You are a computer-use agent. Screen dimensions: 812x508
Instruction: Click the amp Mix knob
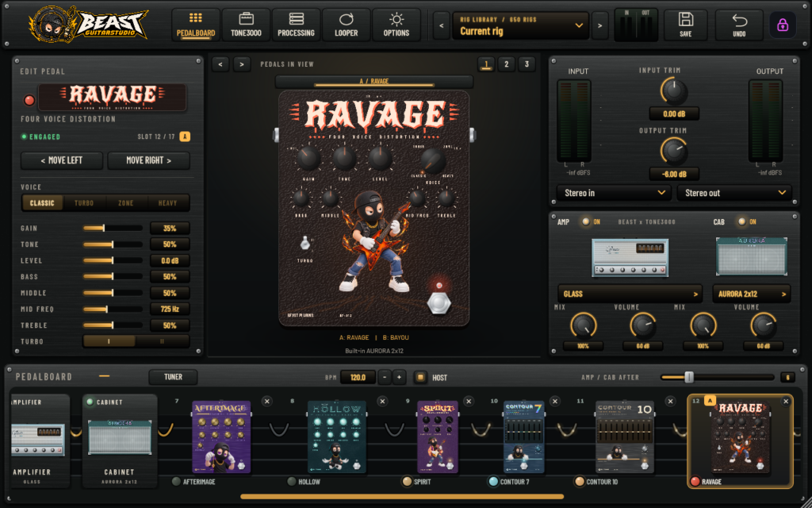pos(583,326)
